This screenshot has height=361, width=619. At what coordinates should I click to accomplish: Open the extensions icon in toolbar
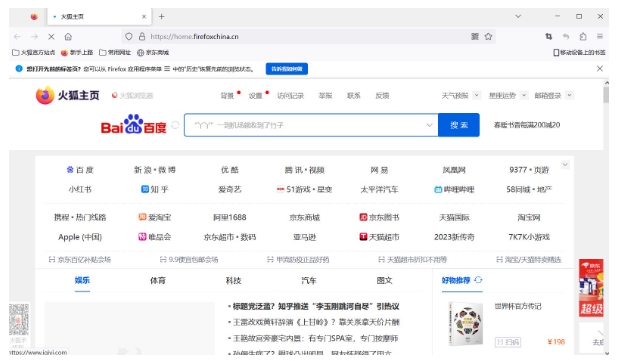[x=583, y=36]
